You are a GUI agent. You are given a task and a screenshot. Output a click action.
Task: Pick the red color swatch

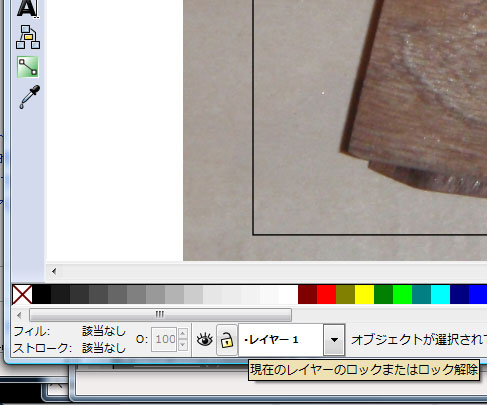pyautogui.click(x=326, y=295)
